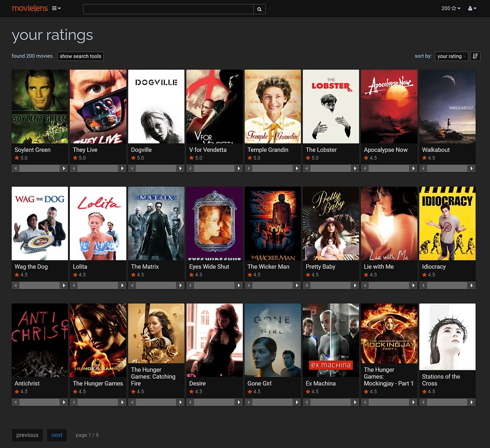Go to the next page
The width and height of the screenshot is (490, 448).
coord(57,435)
